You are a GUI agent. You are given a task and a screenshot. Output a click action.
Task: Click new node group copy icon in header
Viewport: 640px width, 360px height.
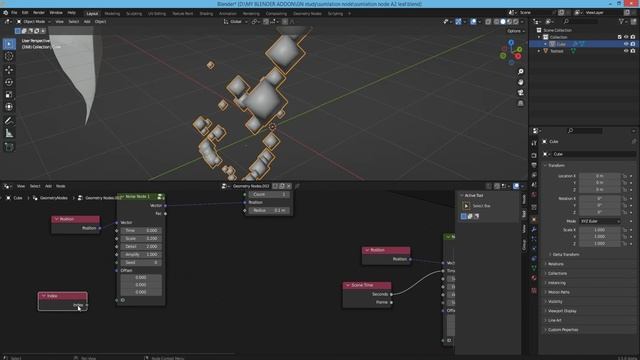[x=282, y=186]
